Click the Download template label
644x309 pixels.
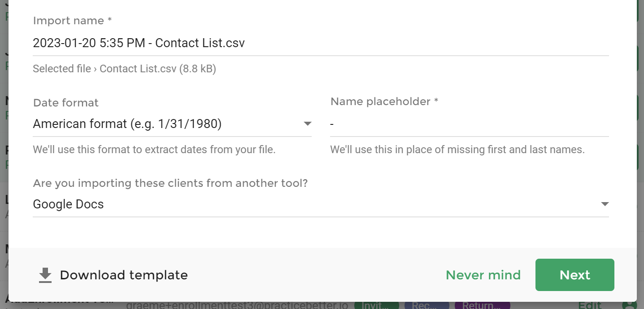pyautogui.click(x=124, y=275)
